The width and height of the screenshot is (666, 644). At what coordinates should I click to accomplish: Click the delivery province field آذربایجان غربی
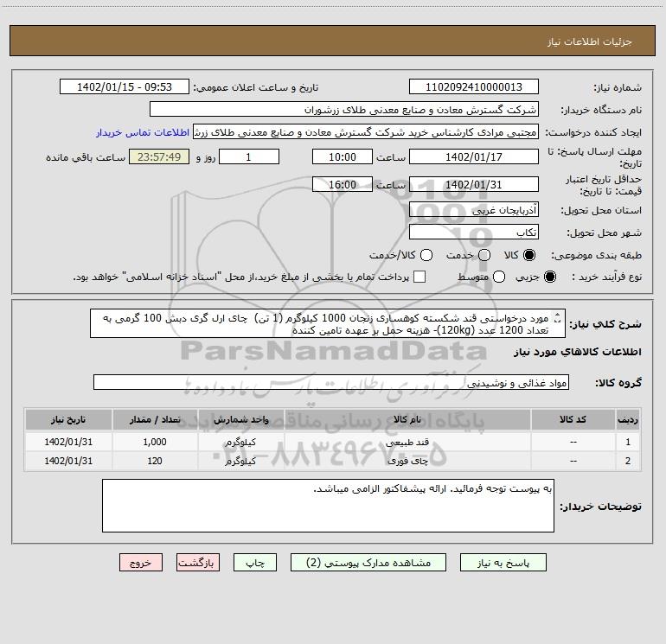click(x=474, y=210)
